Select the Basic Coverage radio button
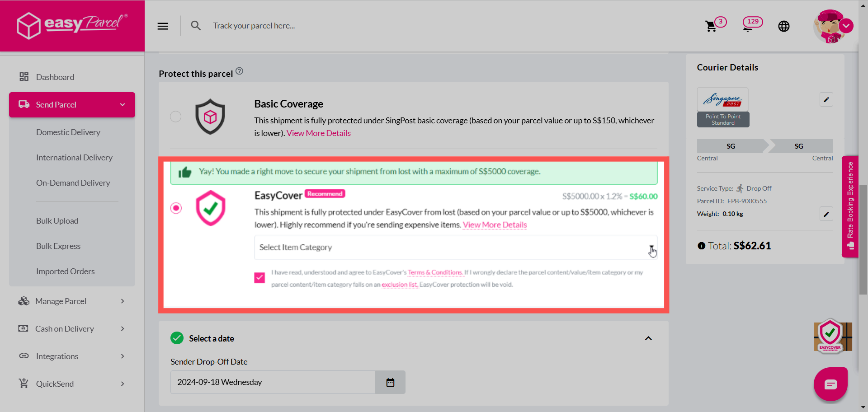Screen dimensions: 868x412 coord(176,117)
